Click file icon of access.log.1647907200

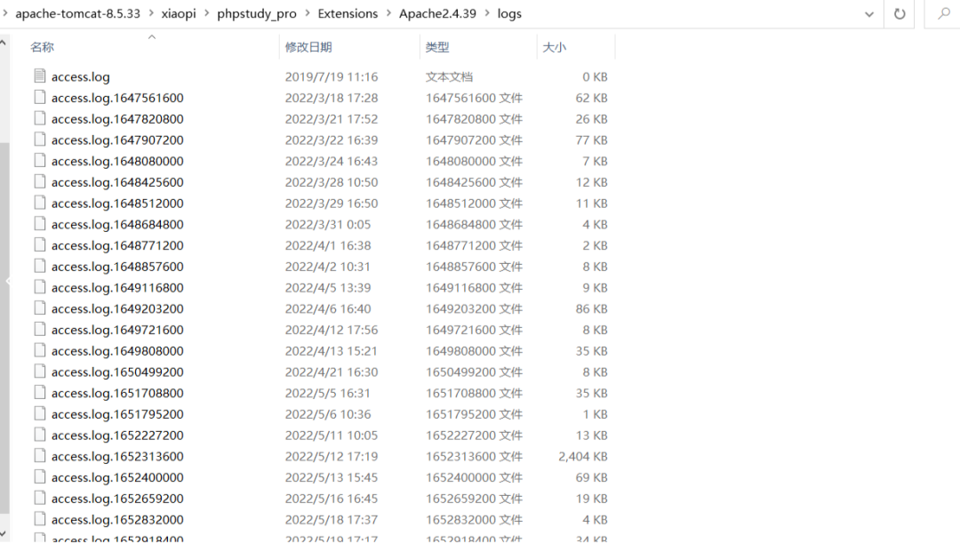[40, 139]
